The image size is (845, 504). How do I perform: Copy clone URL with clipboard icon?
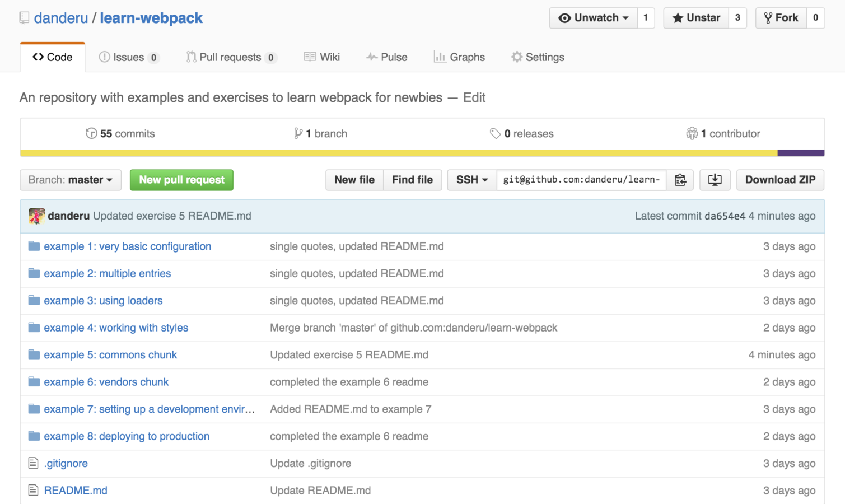[x=680, y=180]
